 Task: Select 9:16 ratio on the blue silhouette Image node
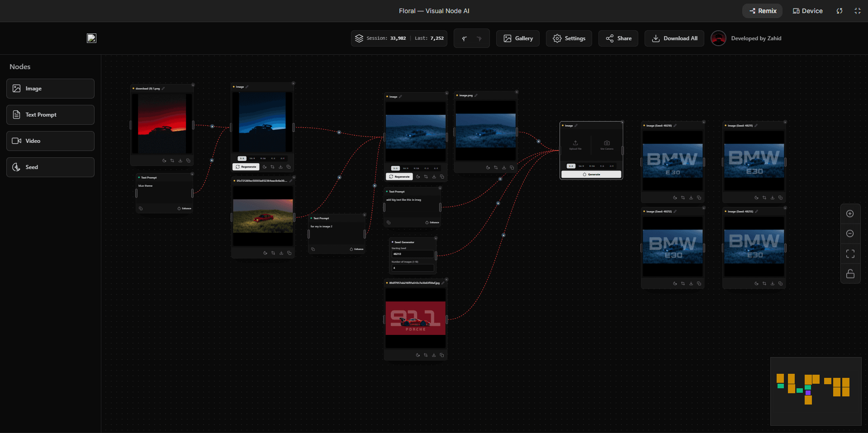(263, 159)
